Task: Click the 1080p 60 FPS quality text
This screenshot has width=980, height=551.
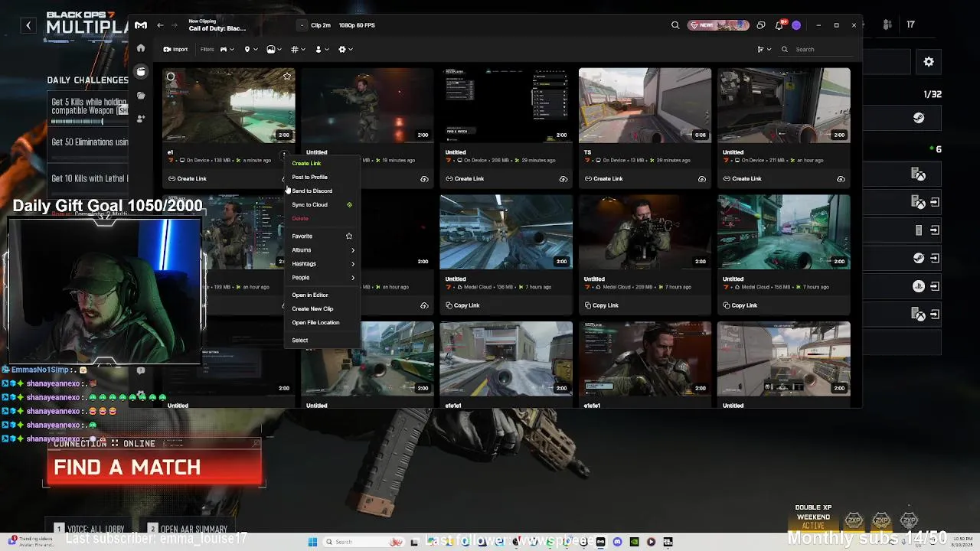Action: pos(357,25)
